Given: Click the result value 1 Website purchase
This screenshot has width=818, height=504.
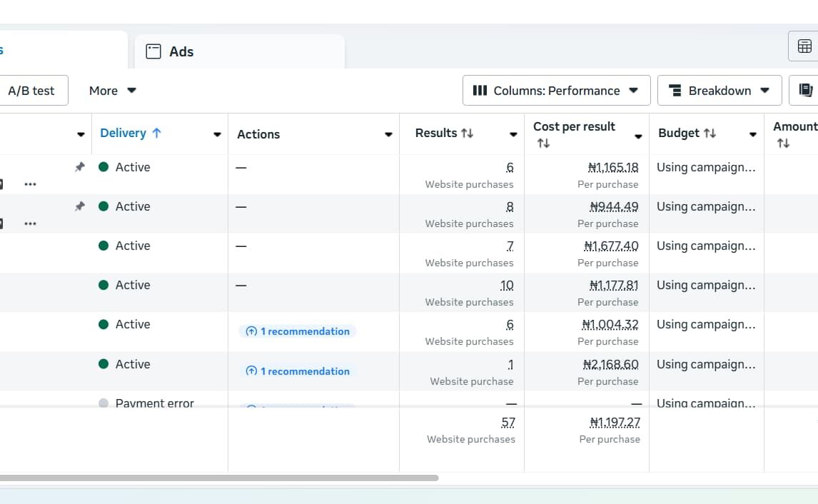Looking at the screenshot, I should point(511,364).
